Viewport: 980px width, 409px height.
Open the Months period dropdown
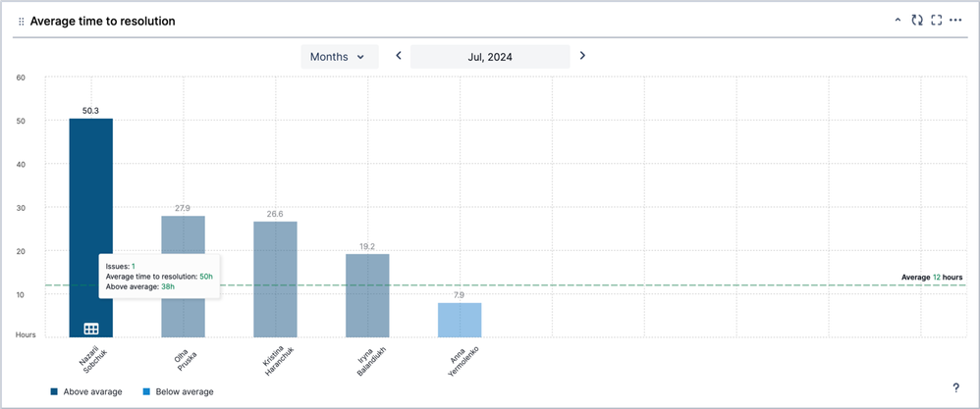click(x=340, y=57)
